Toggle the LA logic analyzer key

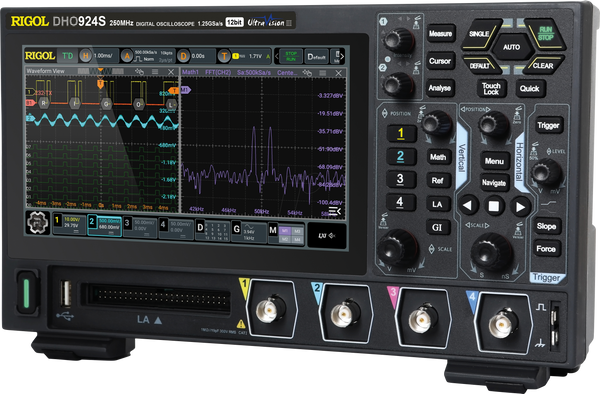(437, 204)
